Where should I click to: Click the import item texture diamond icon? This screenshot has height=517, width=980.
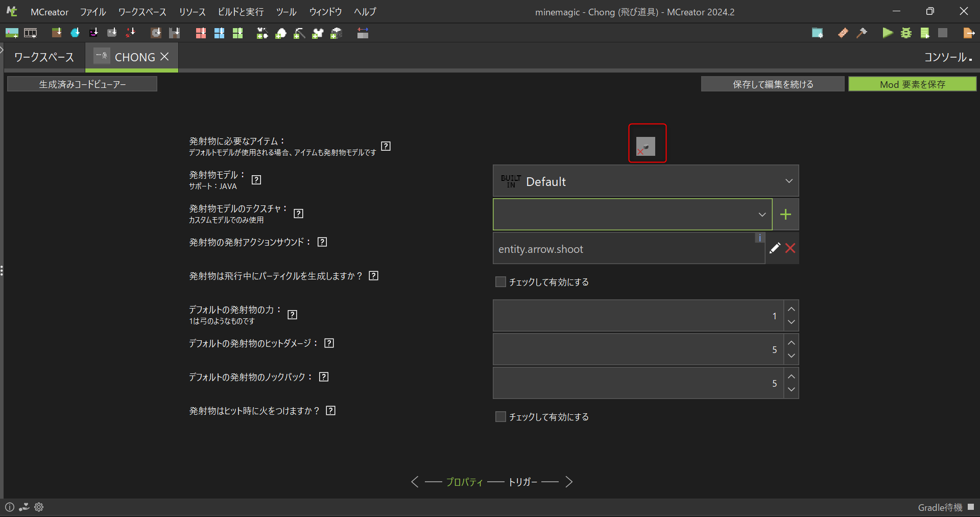click(75, 33)
